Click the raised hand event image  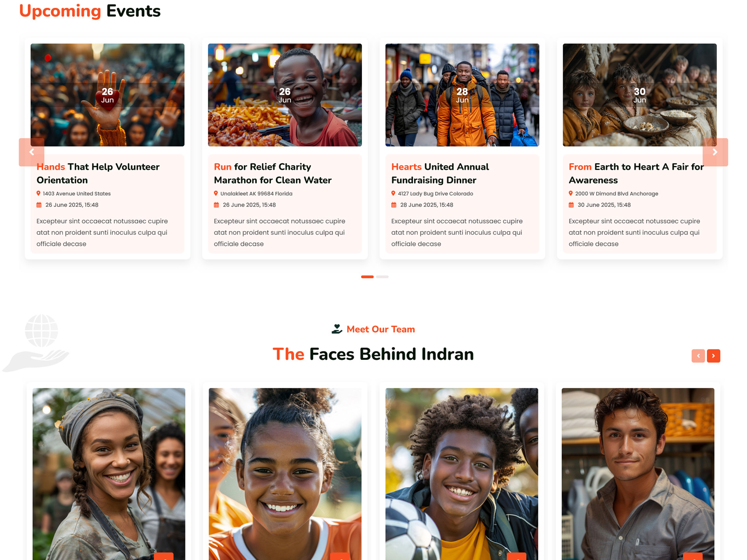[x=107, y=95]
